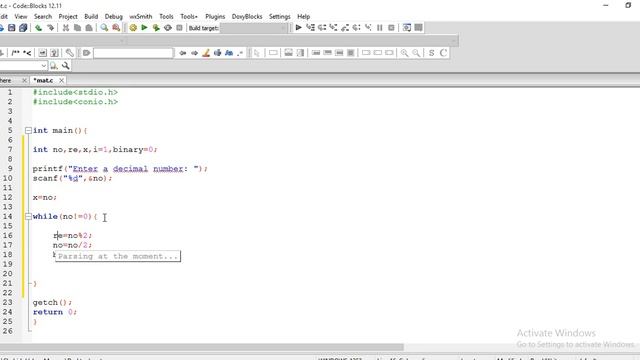Open the Debug menu
640x360 pixels.
113,16
